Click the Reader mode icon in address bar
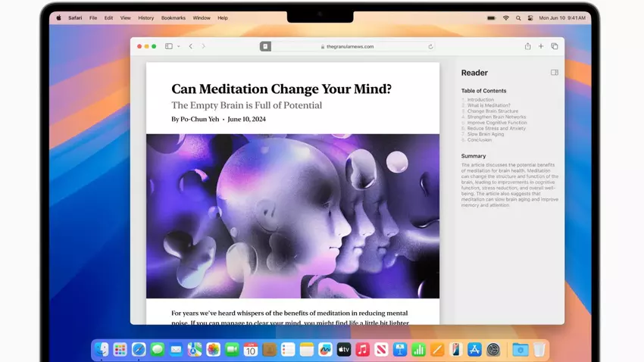644x362 pixels. (x=265, y=46)
